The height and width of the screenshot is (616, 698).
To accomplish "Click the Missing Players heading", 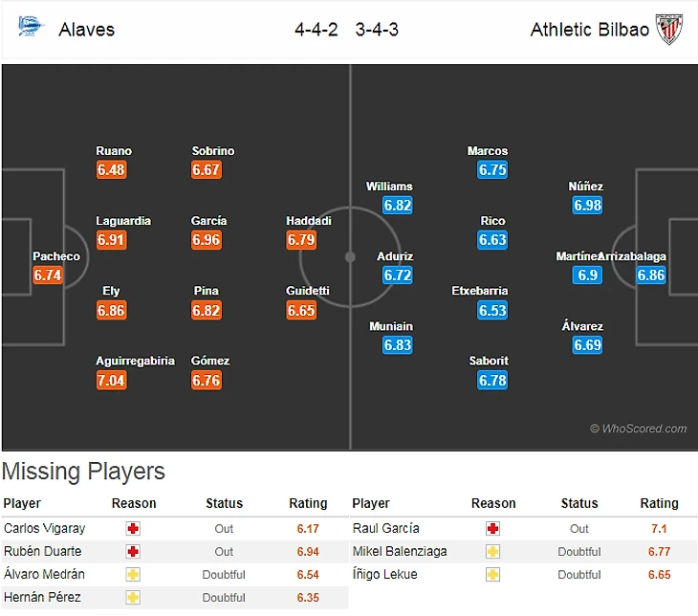I will coord(83,472).
